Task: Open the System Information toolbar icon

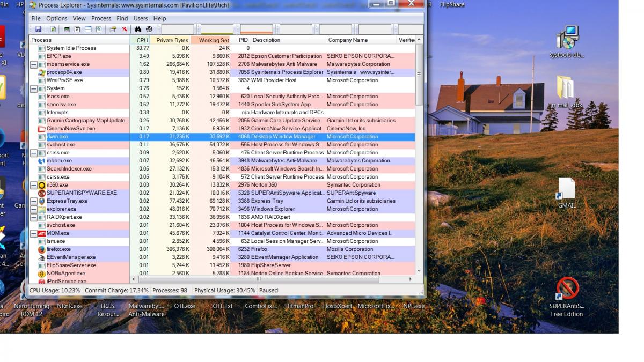Action: 67,29
